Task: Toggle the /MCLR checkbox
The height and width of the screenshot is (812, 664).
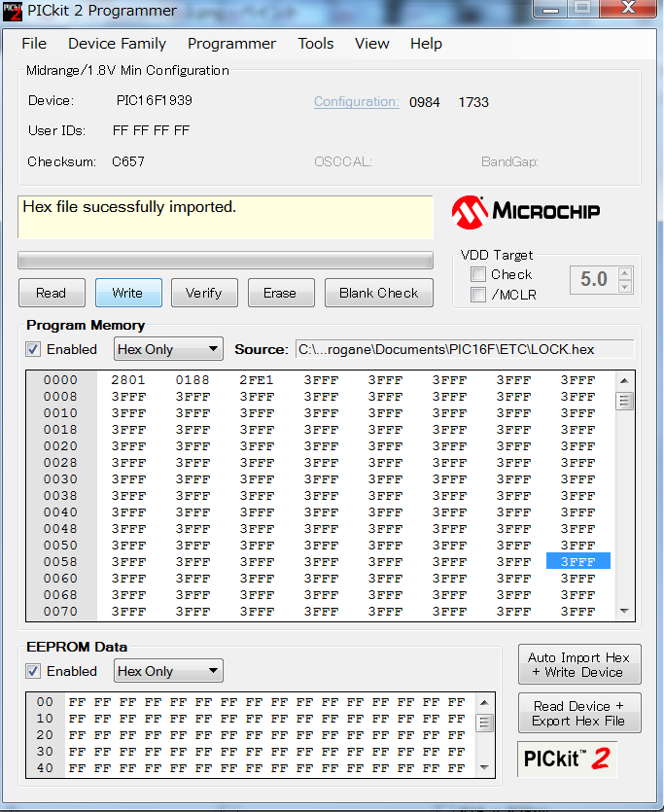Action: point(478,295)
